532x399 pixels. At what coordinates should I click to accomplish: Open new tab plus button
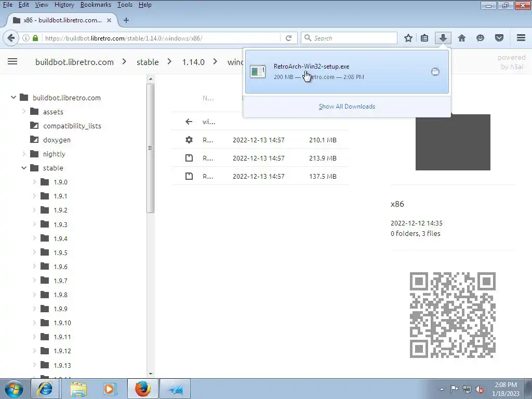[x=126, y=20]
